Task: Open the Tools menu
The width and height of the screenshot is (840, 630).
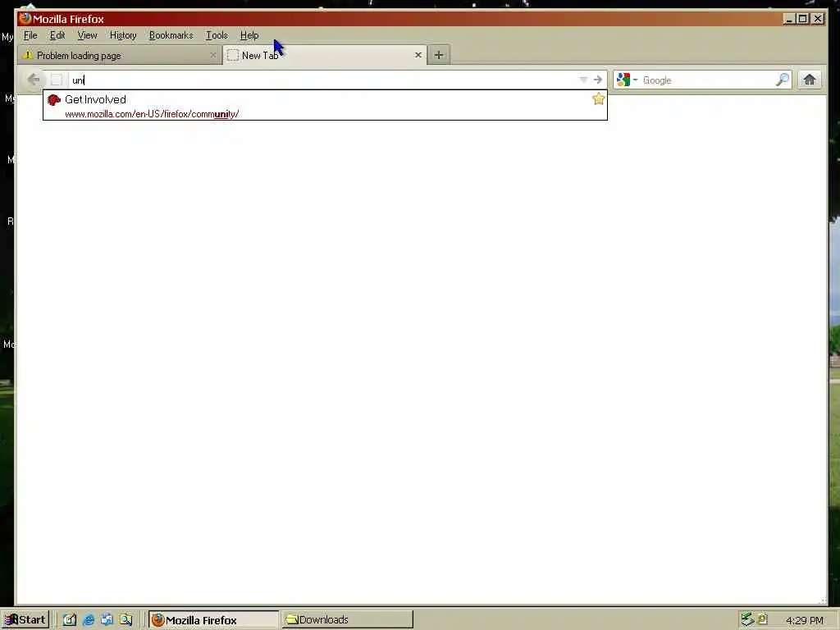Action: tap(217, 35)
